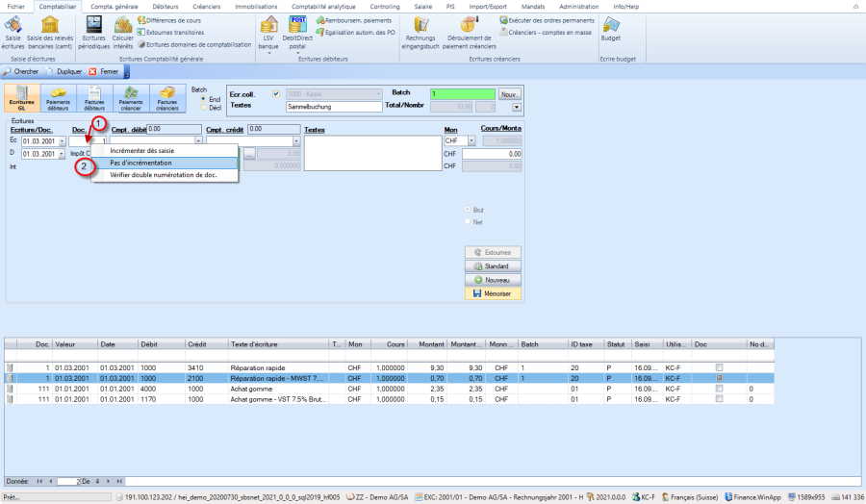866x504 pixels.
Task: Toggle the Ecr.coll. checkbox
Action: tap(277, 94)
